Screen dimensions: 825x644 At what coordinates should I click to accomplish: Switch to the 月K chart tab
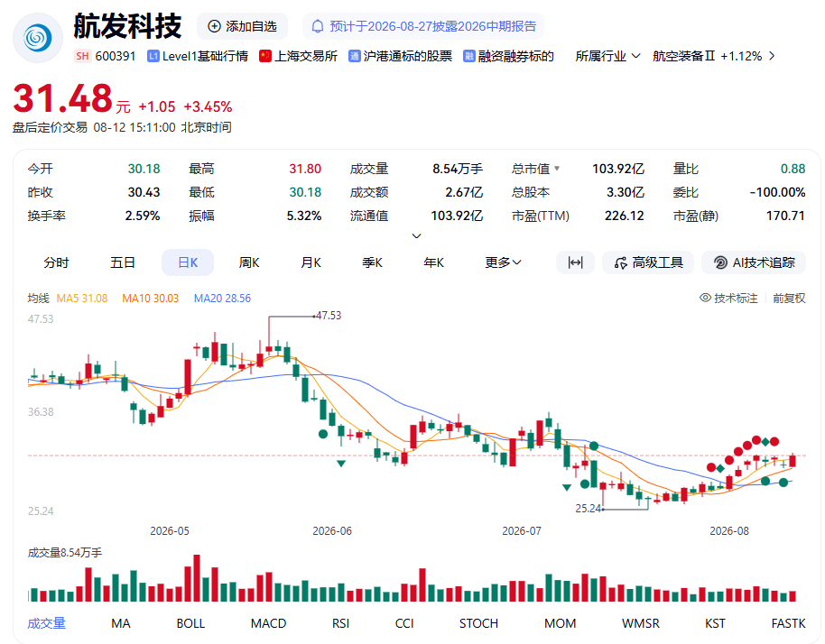pyautogui.click(x=311, y=262)
